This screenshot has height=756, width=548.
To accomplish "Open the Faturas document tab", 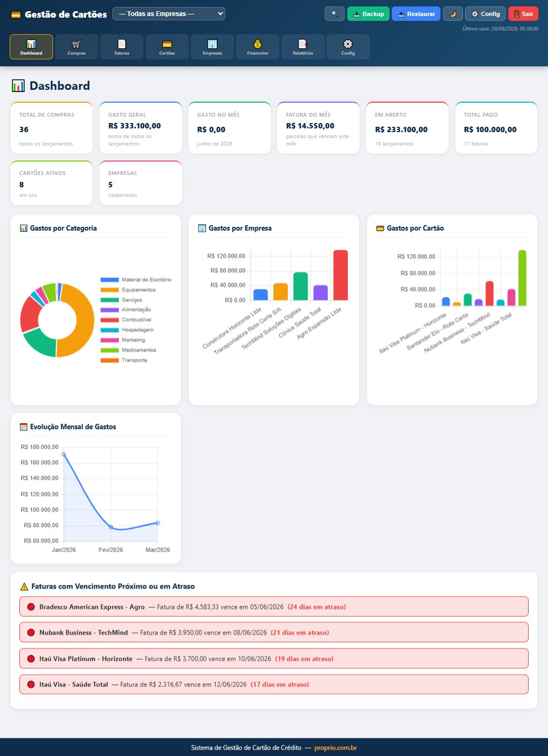I will tap(122, 47).
